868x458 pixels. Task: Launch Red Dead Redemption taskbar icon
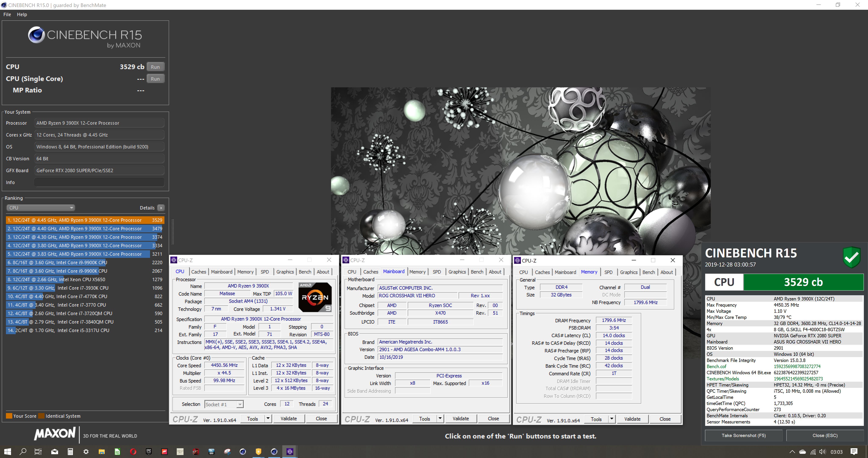coord(196,452)
